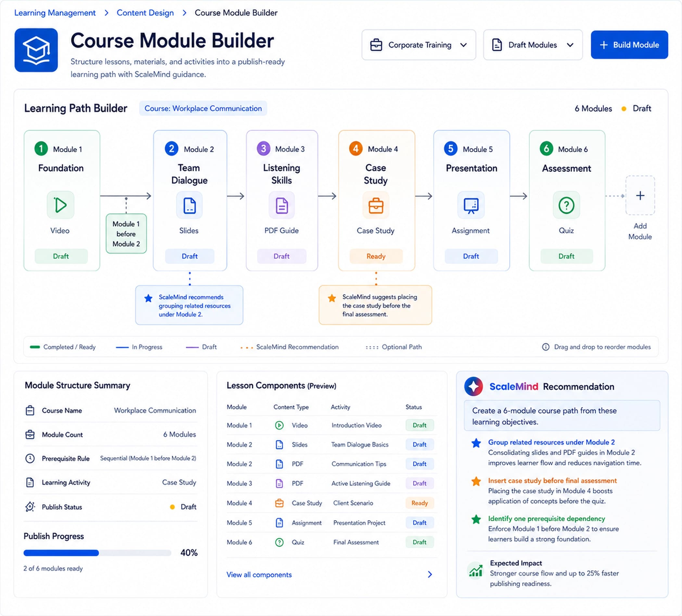Click the Presentation Project activity text
The width and height of the screenshot is (682, 616).
pos(359,522)
